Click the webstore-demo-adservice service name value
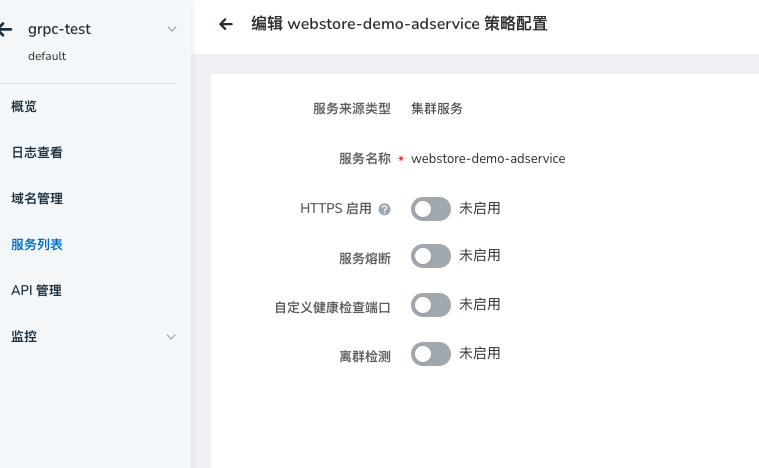The image size is (759, 468). click(488, 159)
